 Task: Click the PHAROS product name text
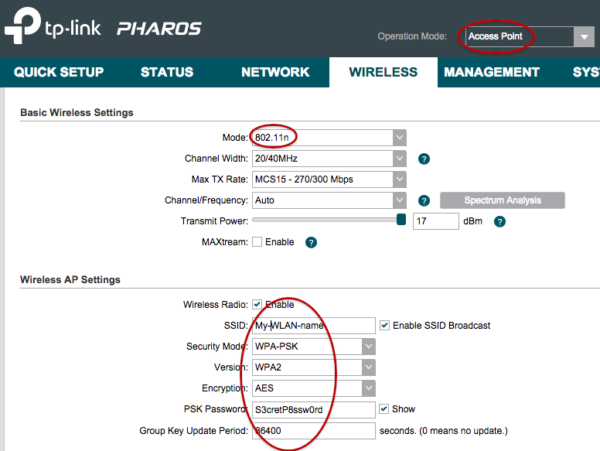(x=159, y=29)
